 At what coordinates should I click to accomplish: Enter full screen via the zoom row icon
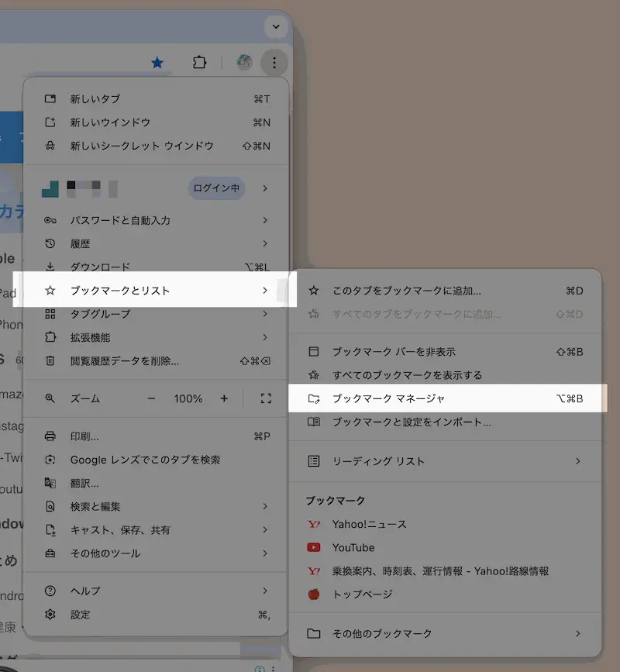(265, 398)
